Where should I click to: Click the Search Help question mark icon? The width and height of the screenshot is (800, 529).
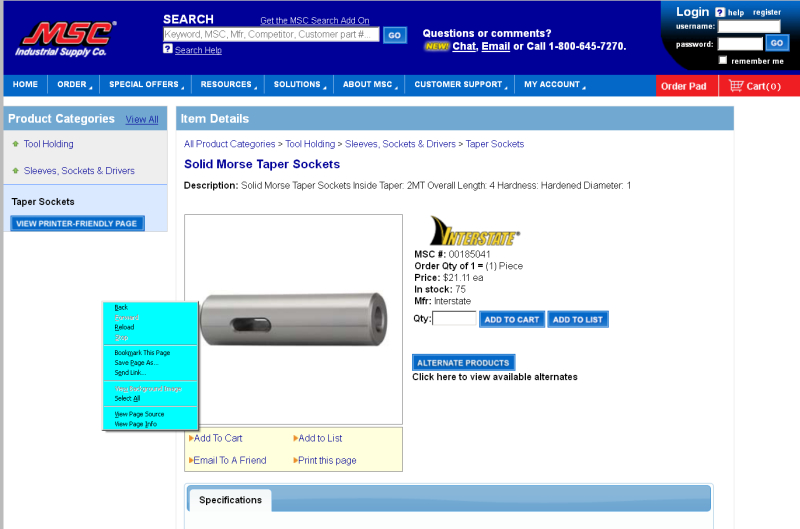(168, 48)
